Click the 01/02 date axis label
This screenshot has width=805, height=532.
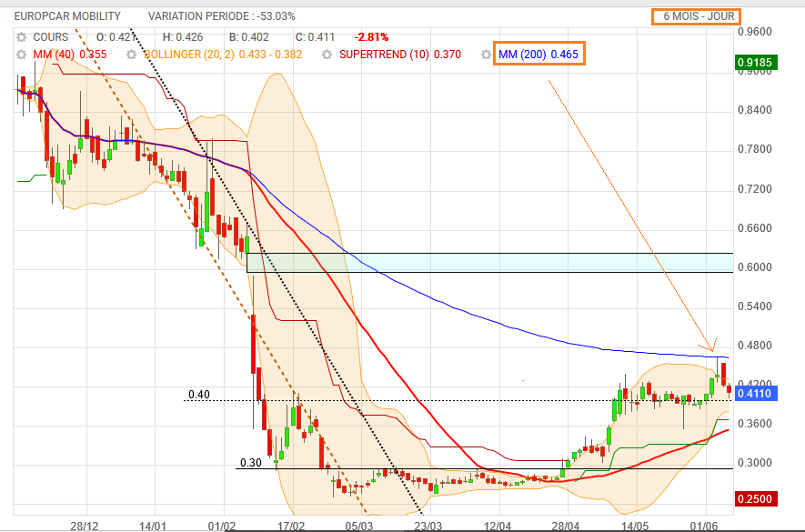[222, 527]
